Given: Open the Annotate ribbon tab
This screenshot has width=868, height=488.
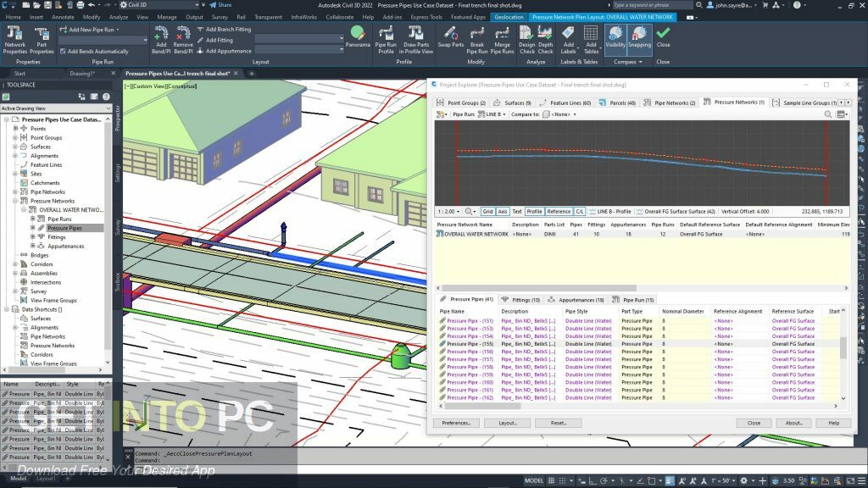Looking at the screenshot, I should click(63, 17).
